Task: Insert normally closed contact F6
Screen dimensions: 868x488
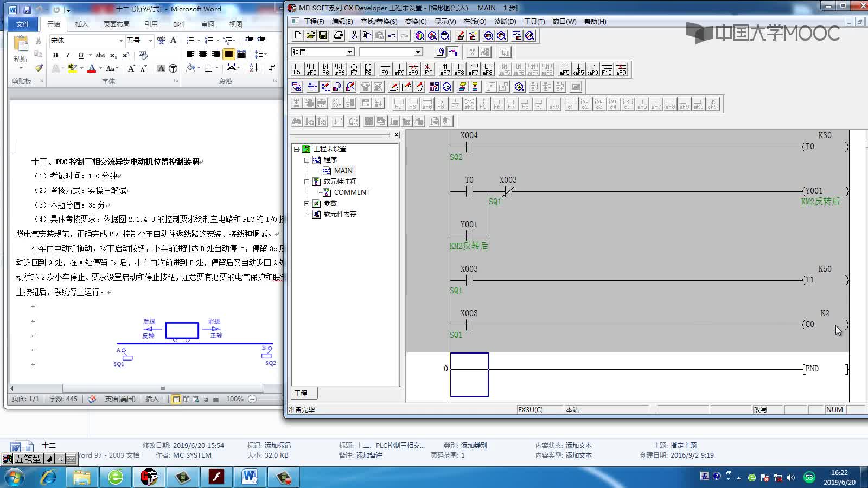Action: coord(325,69)
